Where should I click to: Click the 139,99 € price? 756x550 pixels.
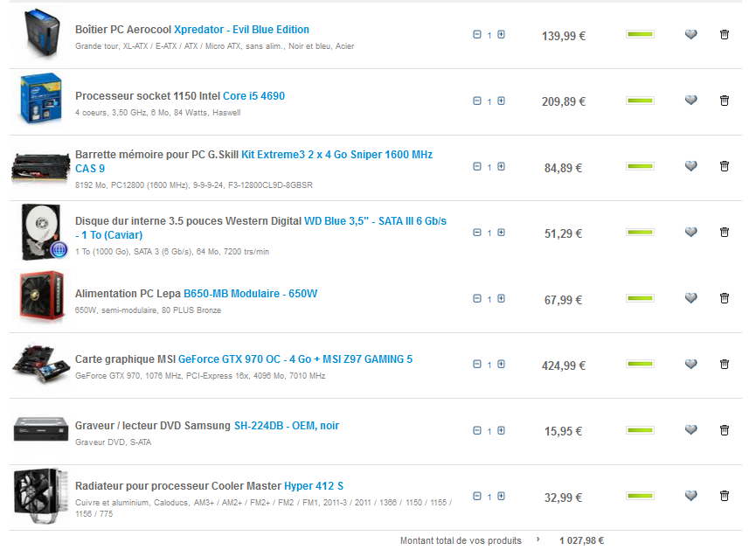coord(563,36)
